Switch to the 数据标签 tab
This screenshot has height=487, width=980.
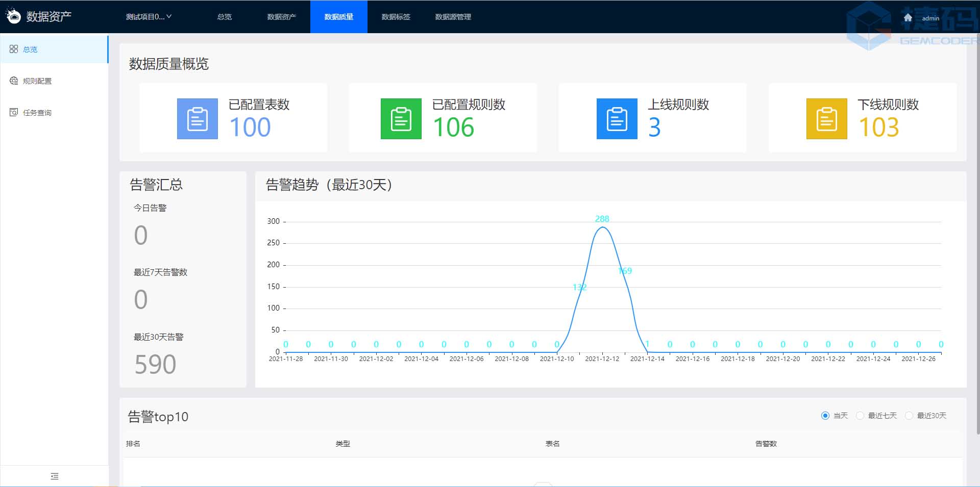tap(396, 17)
